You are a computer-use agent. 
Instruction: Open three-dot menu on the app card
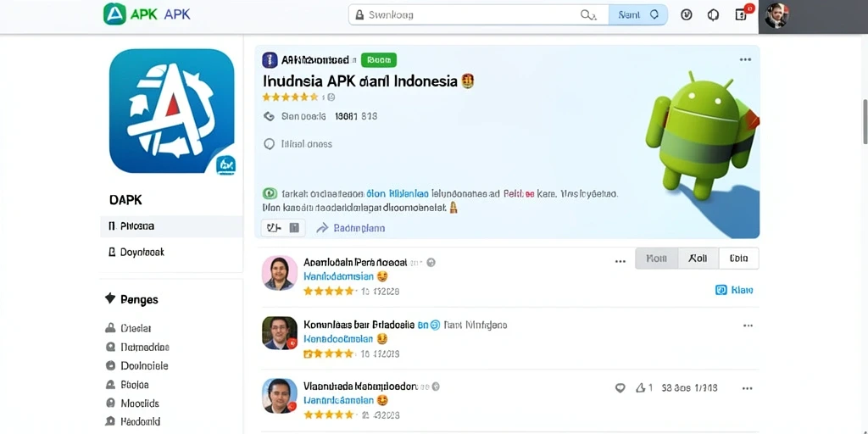click(745, 60)
